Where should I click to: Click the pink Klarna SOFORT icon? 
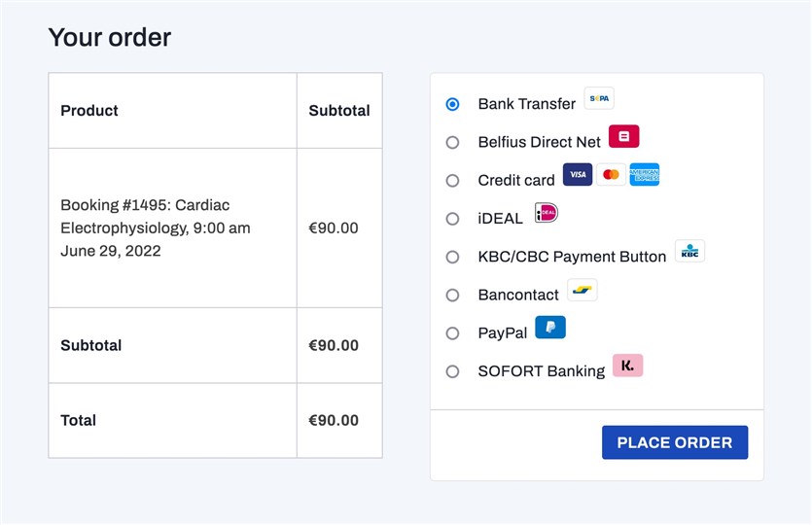click(x=627, y=366)
